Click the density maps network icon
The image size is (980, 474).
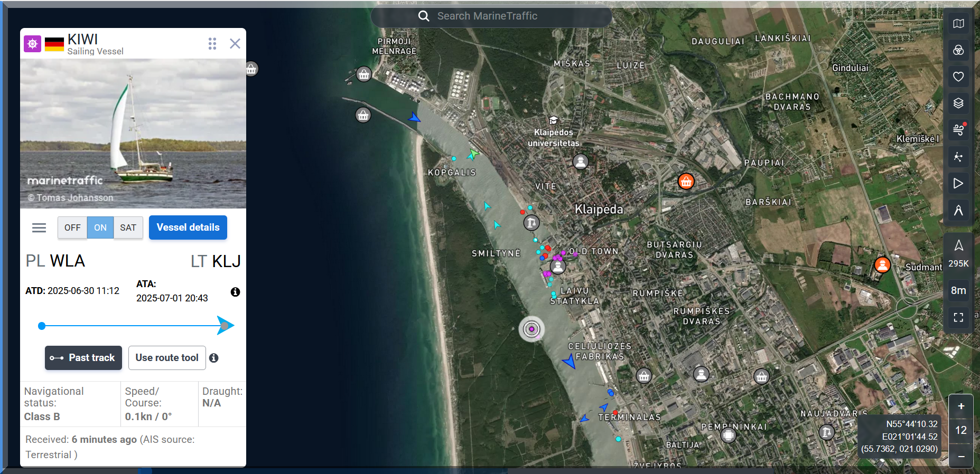[x=958, y=157]
